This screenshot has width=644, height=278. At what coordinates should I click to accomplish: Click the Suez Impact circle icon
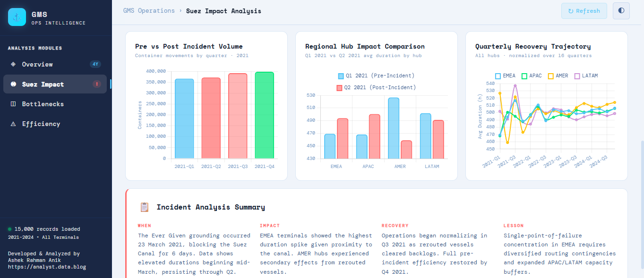(x=13, y=84)
